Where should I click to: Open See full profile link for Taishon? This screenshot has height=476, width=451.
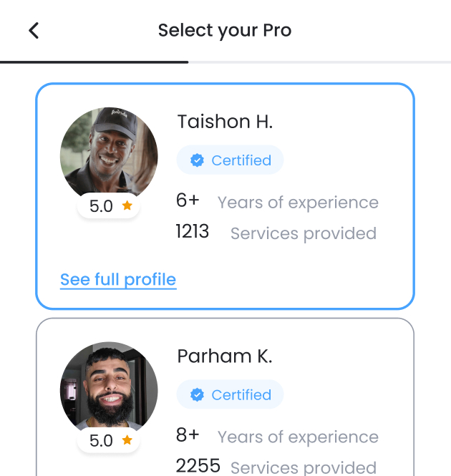tap(118, 279)
